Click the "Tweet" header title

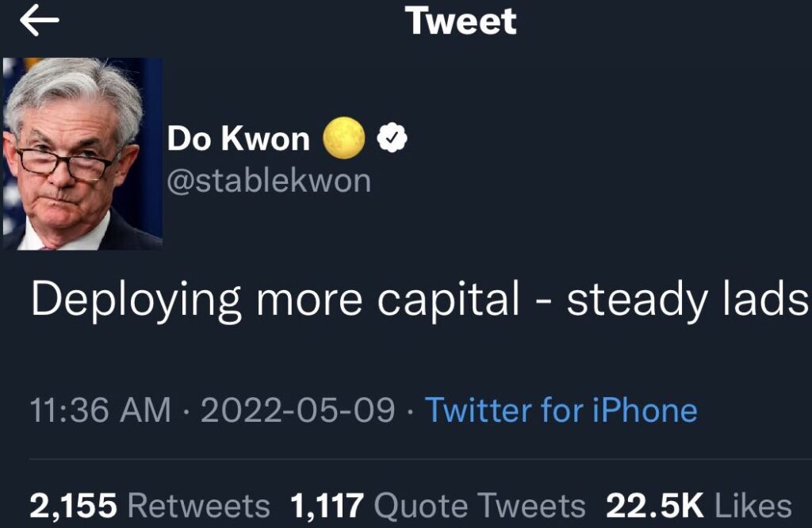pos(461,21)
